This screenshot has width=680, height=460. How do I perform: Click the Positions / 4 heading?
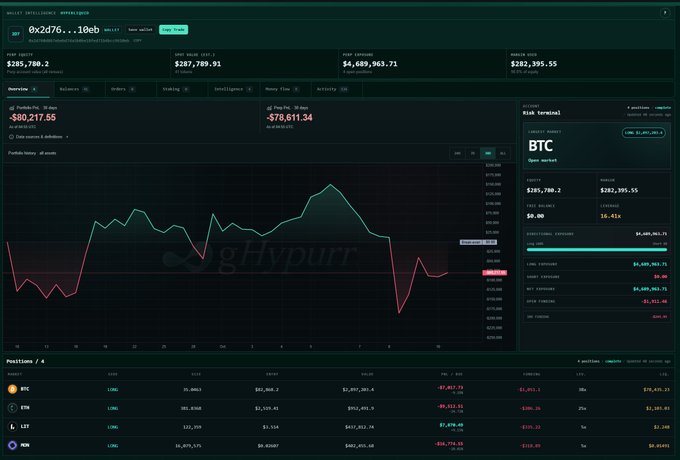click(25, 361)
